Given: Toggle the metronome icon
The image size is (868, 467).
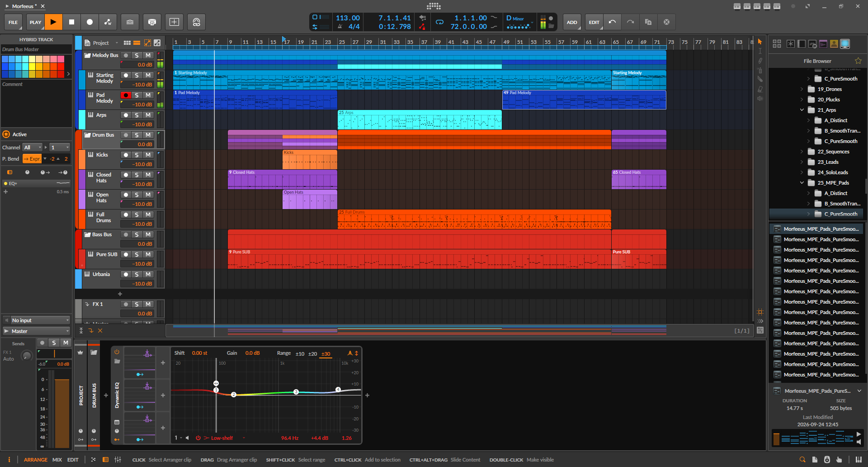Looking at the screenshot, I should [340, 27].
